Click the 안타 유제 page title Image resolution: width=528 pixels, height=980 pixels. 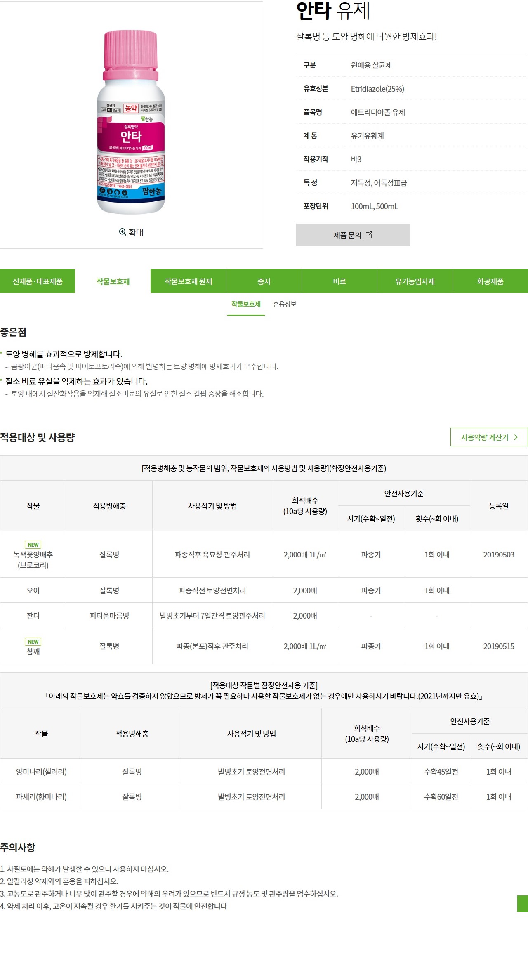[x=333, y=11]
